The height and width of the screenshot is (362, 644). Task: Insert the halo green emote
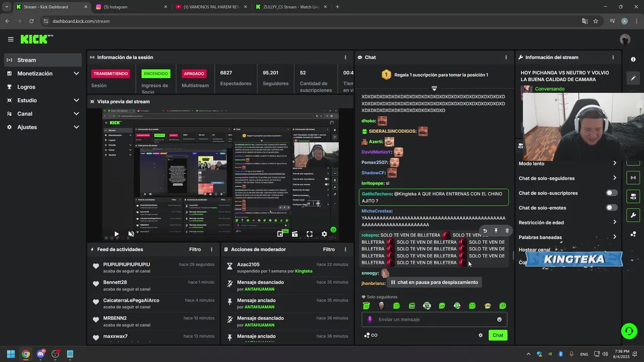point(366,306)
